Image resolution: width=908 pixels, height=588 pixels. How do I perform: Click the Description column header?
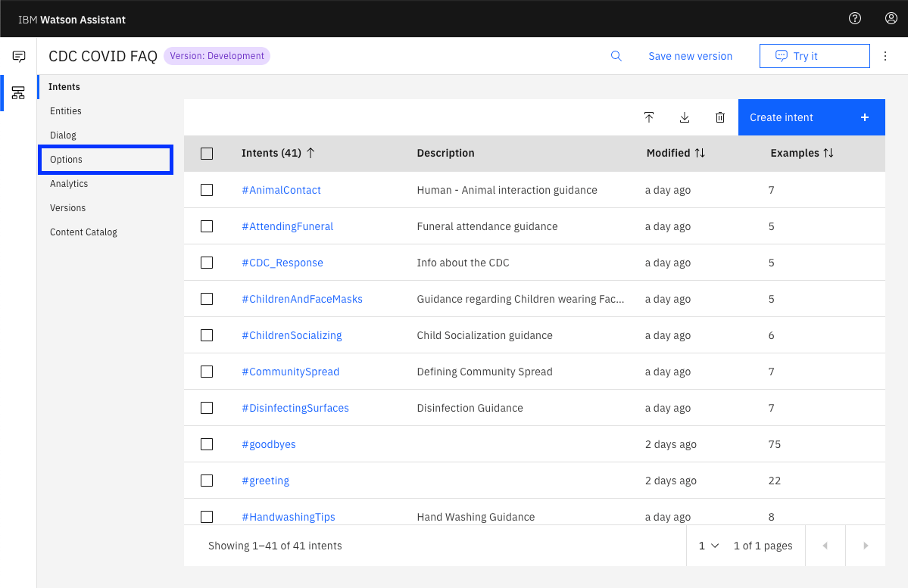(445, 153)
